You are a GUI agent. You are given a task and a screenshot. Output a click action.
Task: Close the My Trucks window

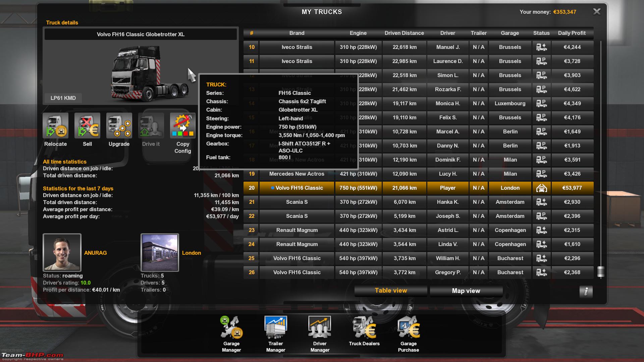597,12
